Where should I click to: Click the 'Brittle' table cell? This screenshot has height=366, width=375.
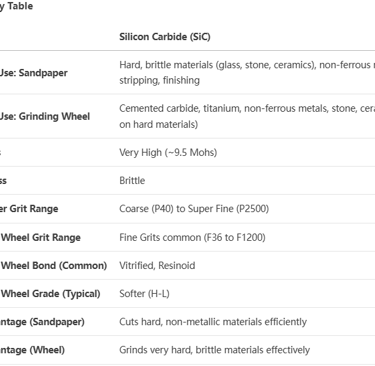pyautogui.click(x=132, y=181)
